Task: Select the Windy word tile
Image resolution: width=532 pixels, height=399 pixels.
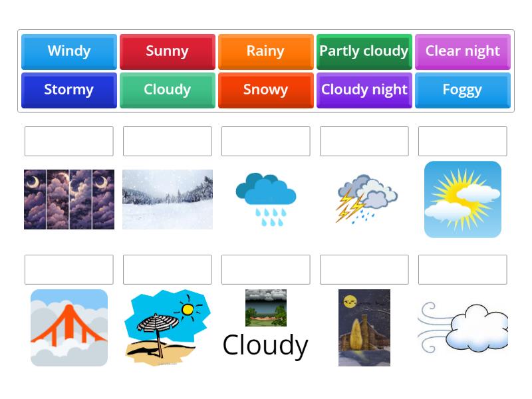Action: [x=68, y=51]
